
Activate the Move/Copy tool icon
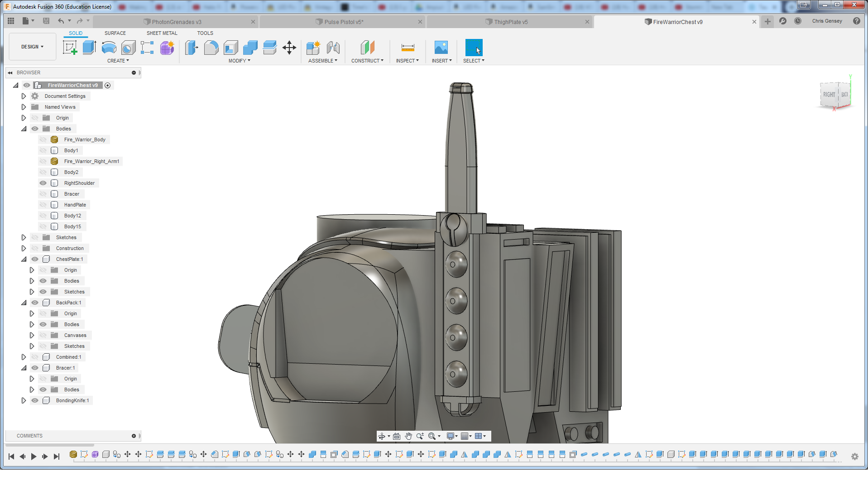289,48
